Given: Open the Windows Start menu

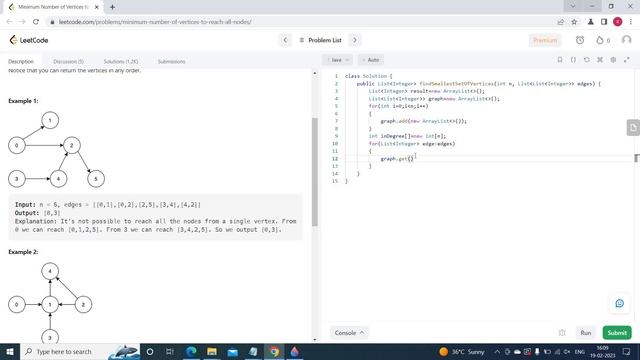Looking at the screenshot, I should (x=10, y=351).
